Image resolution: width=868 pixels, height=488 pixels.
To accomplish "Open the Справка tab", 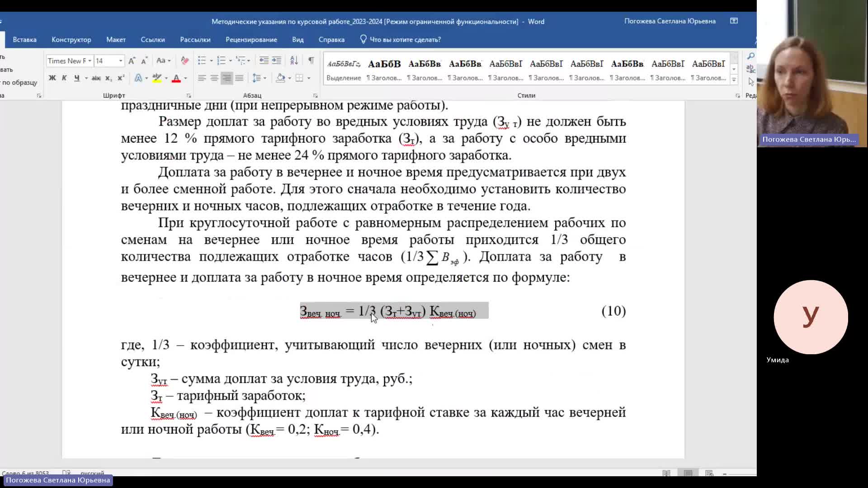I will (331, 39).
